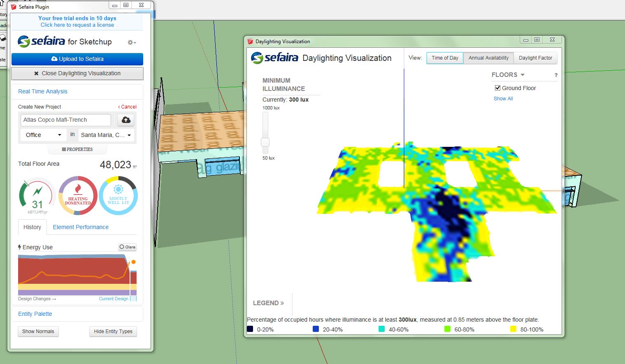The width and height of the screenshot is (625, 364).
Task: Click the 40-60% legend color swatch
Action: [381, 329]
